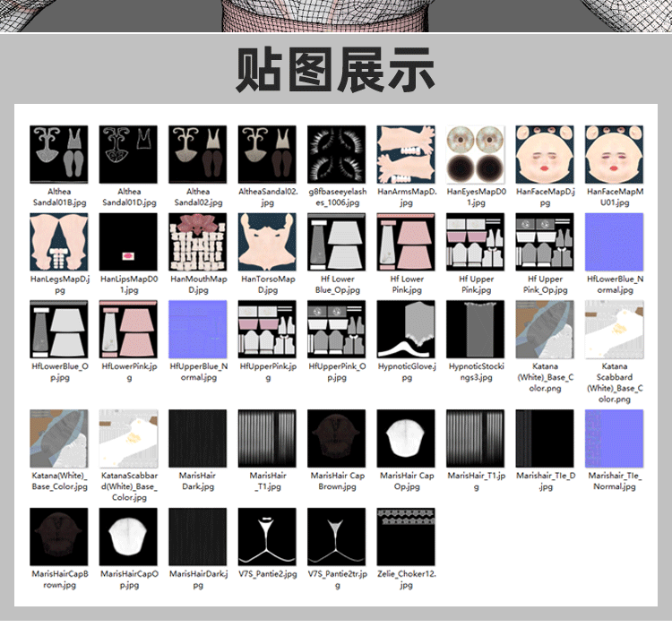Viewport: 672px width, 636px height.
Task: Click file name "HfUpperPink_Op.jpg" without spaces
Action: coord(337,372)
